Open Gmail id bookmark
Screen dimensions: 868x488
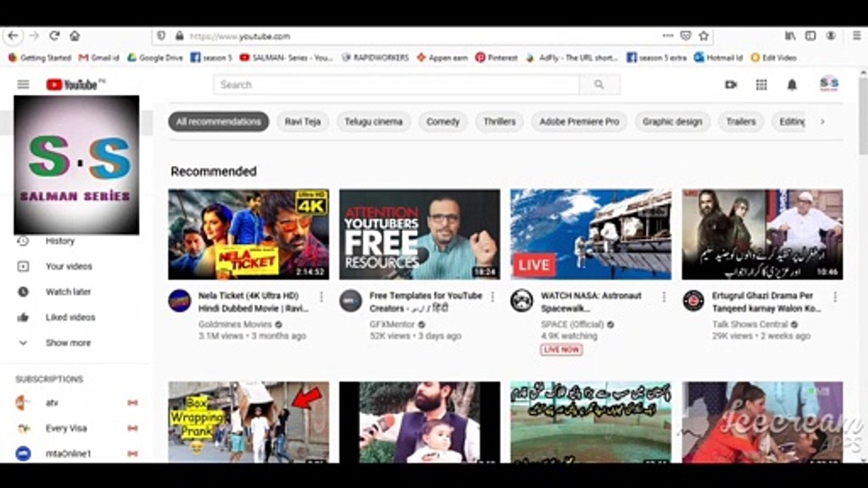99,58
